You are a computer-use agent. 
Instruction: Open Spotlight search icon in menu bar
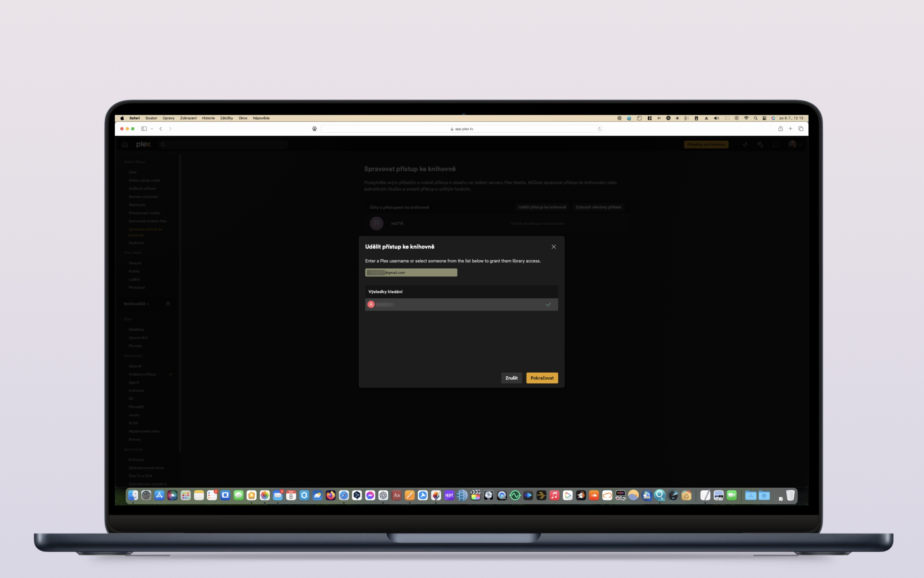(x=756, y=118)
